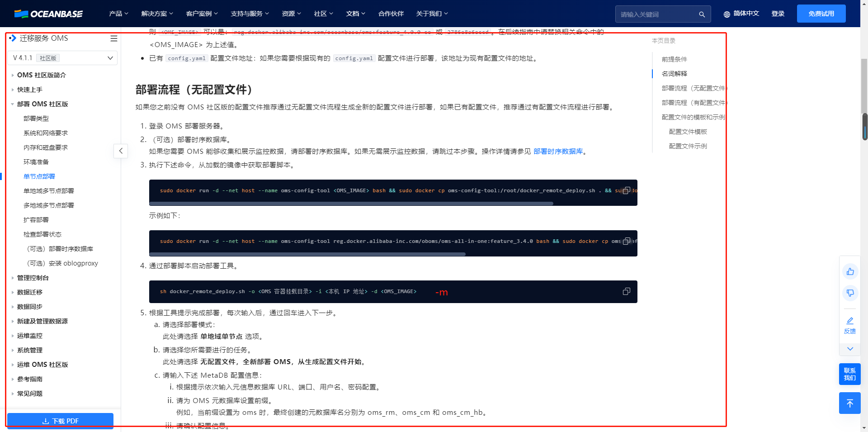This screenshot has height=432, width=868.
Task: Copy the docker_remote_deploy.sh command
Action: pyautogui.click(x=626, y=291)
